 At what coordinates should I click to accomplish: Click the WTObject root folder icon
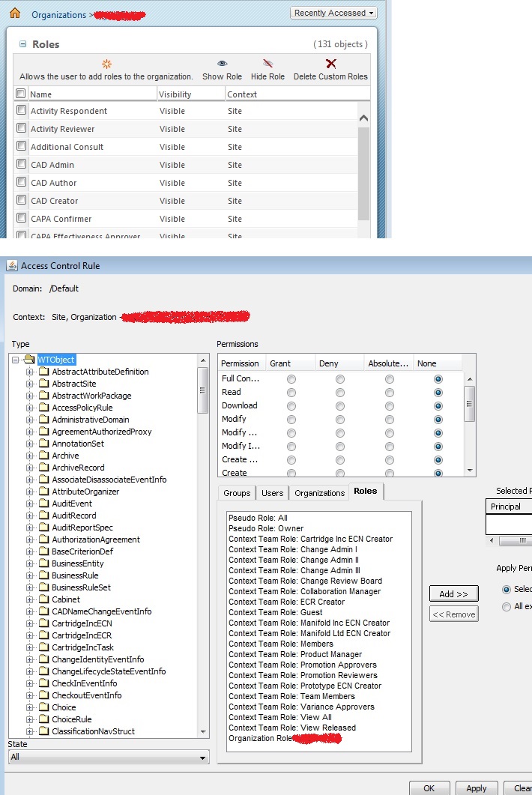pyautogui.click(x=29, y=360)
